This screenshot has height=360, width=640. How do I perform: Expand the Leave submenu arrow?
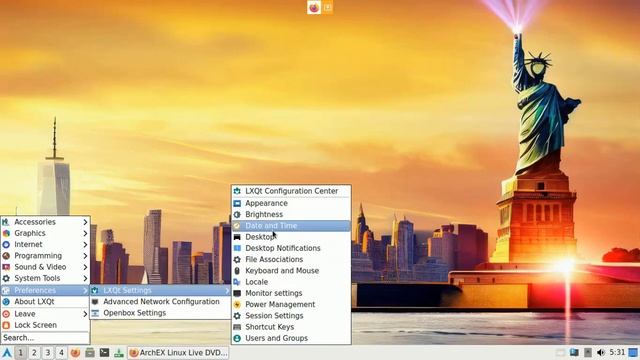[x=85, y=313]
